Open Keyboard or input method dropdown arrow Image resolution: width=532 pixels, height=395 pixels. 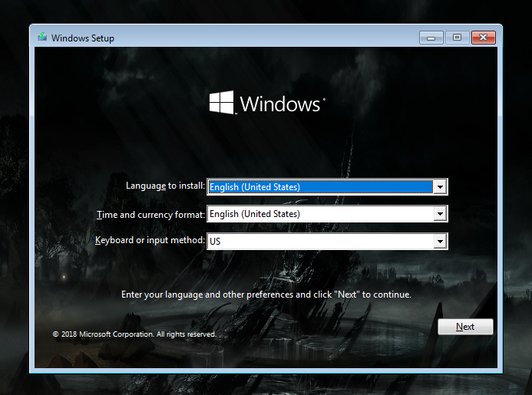pyautogui.click(x=440, y=242)
